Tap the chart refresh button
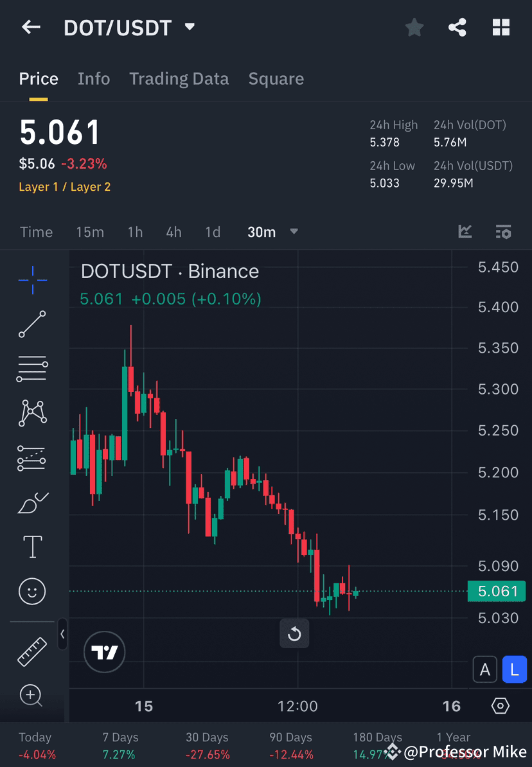Screen dimensions: 532x767 tap(294, 633)
